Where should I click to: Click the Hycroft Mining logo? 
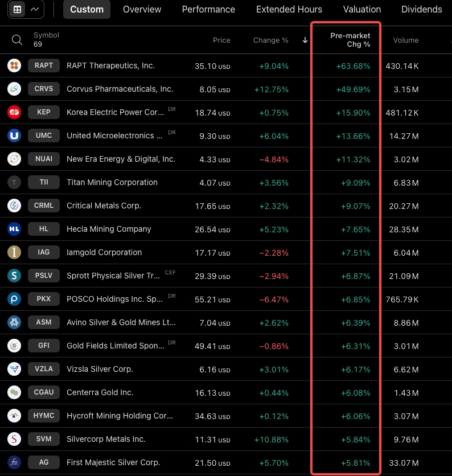tap(14, 416)
